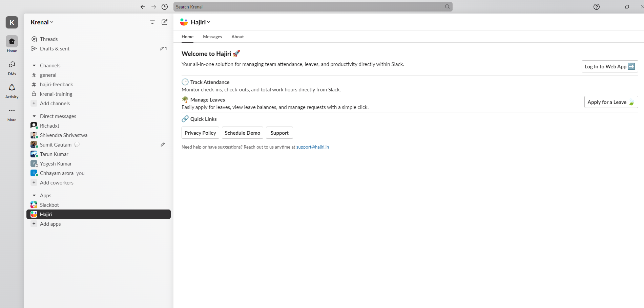The width and height of the screenshot is (644, 308).
Task: Open the Krenai workspace dropdown
Action: [42, 22]
